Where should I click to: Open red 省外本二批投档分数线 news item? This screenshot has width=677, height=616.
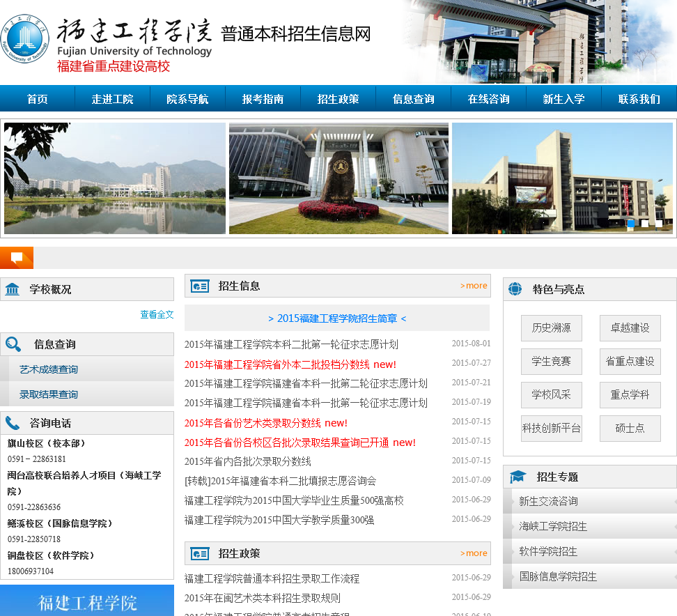[x=290, y=364]
